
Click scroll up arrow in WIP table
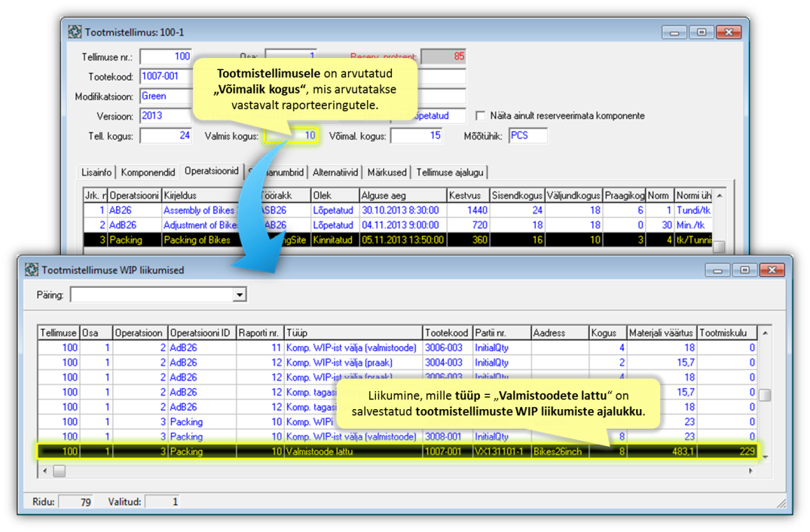pyautogui.click(x=765, y=333)
